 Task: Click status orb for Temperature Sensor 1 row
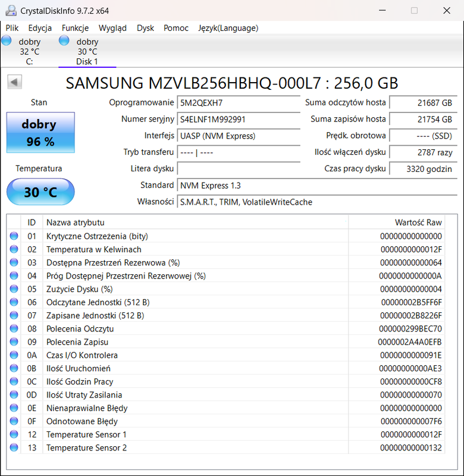[x=14, y=434]
